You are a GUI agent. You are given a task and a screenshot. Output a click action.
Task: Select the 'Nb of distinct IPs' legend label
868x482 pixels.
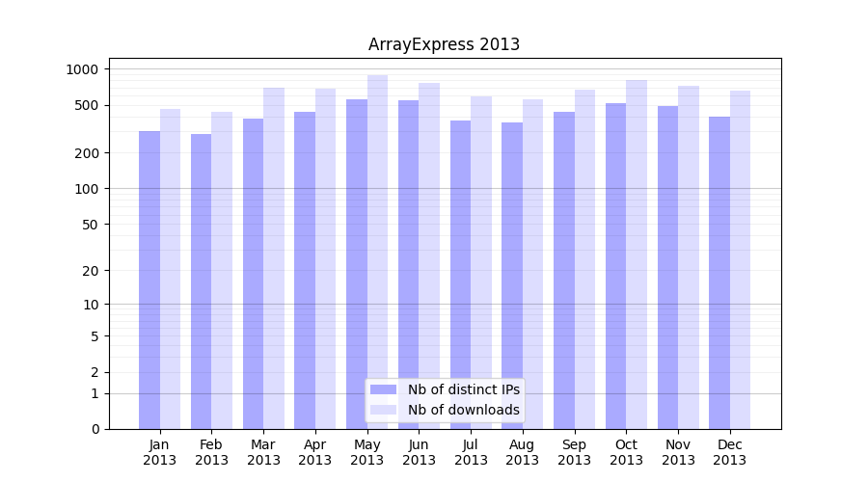[x=463, y=389]
